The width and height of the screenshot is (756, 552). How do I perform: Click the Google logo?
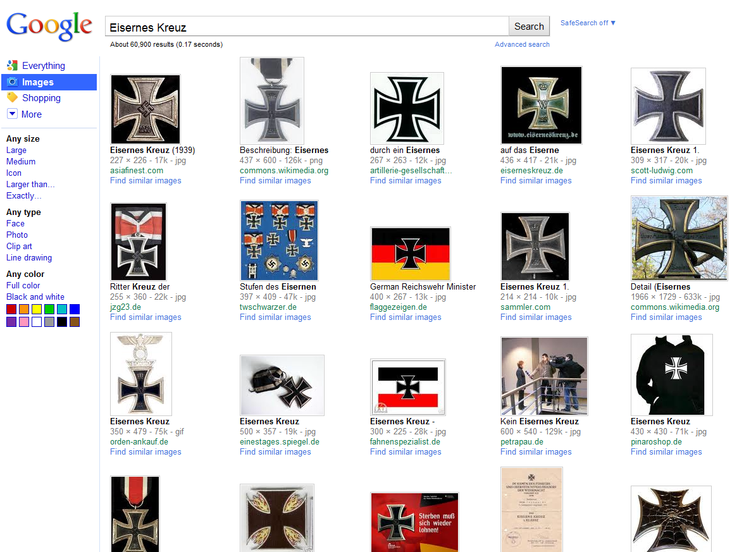click(x=49, y=26)
